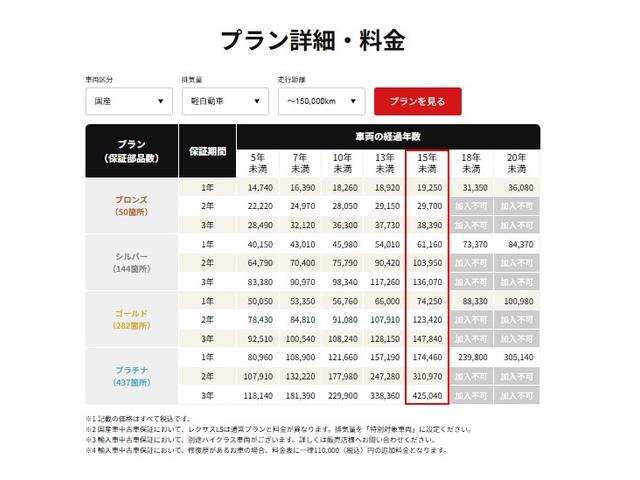
Task: Select the 425,040 price cell
Action: (427, 394)
